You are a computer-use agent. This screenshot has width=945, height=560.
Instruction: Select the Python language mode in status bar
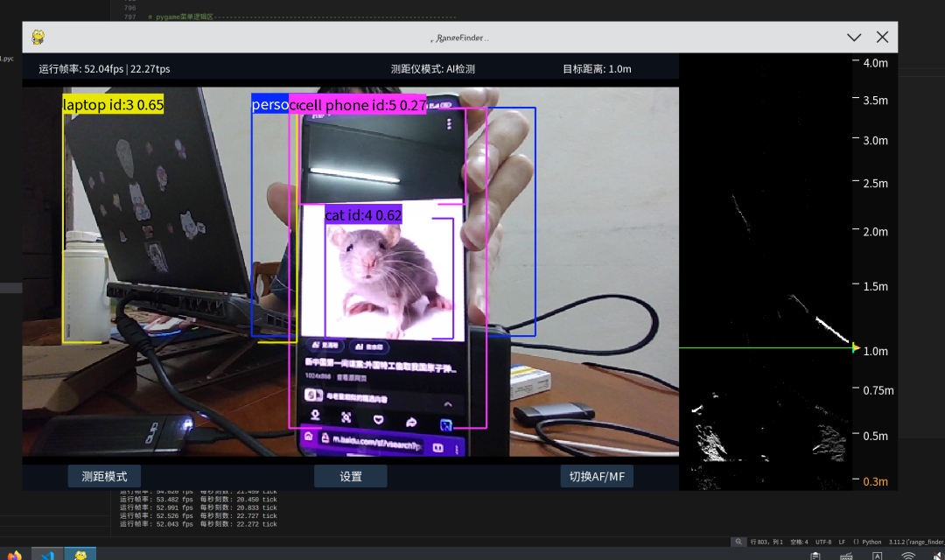(x=871, y=542)
